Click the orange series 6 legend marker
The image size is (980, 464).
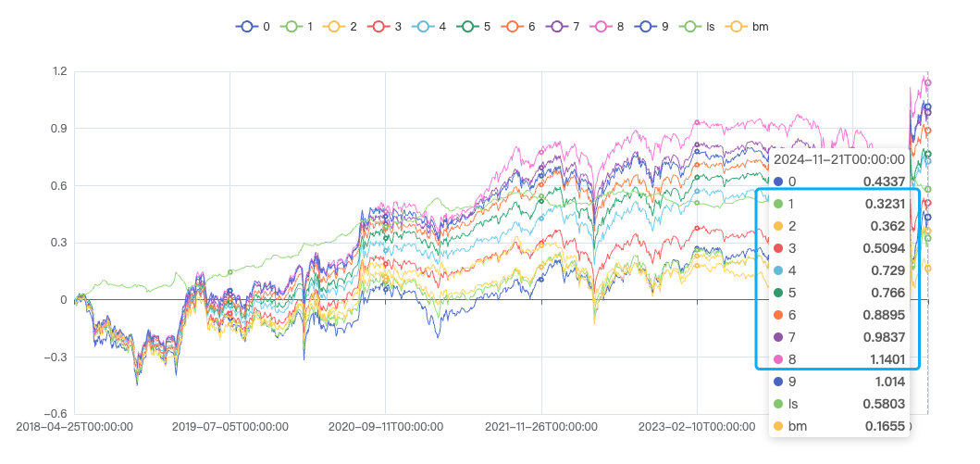pos(513,27)
